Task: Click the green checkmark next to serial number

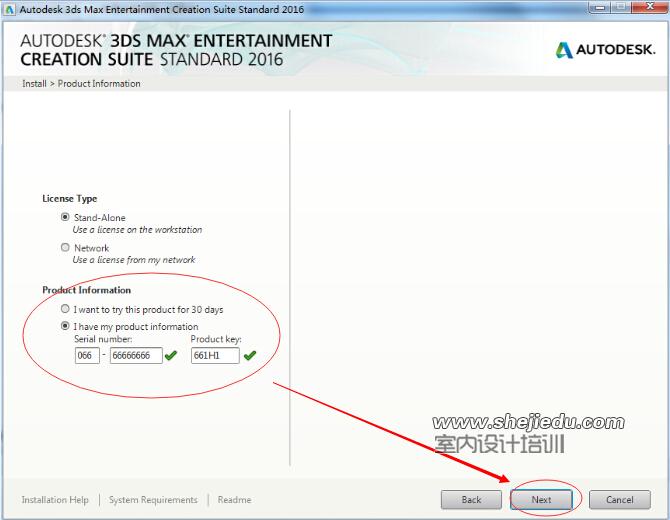Action: [170, 355]
